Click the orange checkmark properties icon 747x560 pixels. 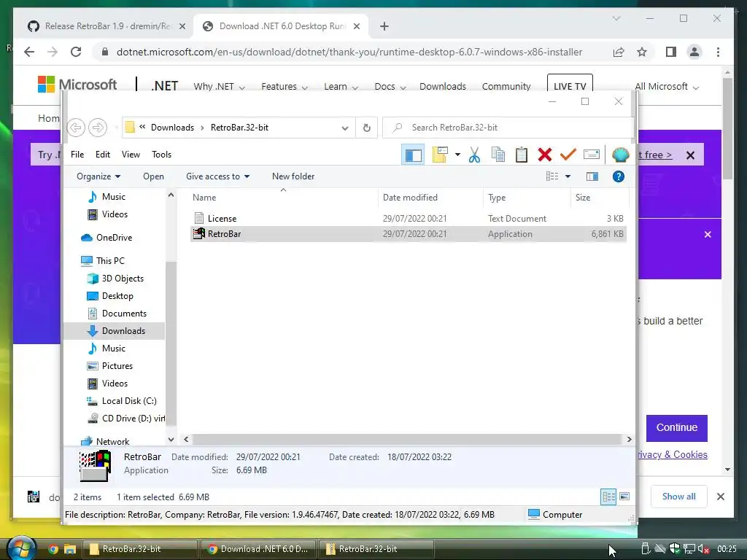(568, 155)
